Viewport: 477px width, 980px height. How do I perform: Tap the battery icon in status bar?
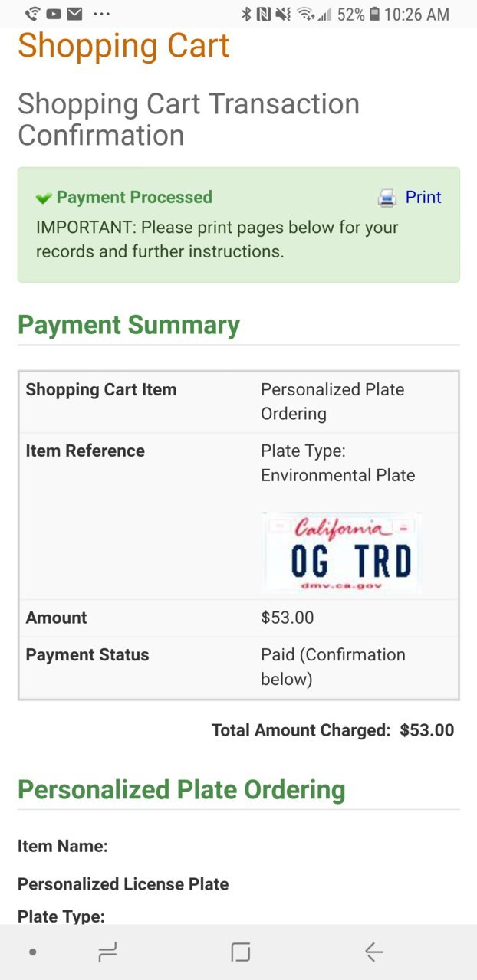pos(374,14)
